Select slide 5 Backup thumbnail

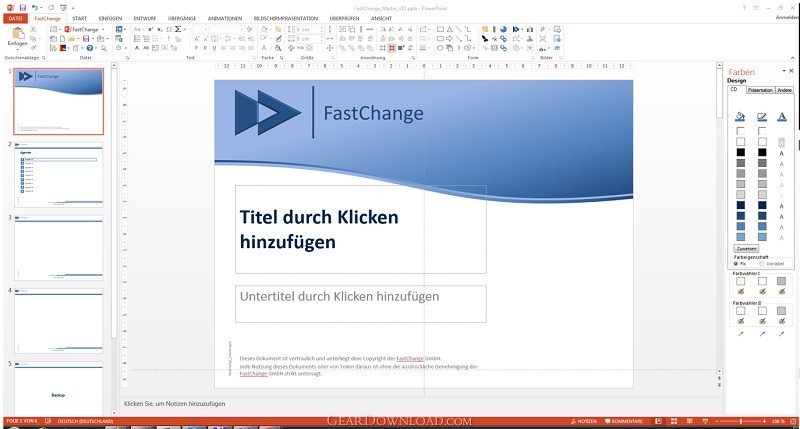click(58, 389)
